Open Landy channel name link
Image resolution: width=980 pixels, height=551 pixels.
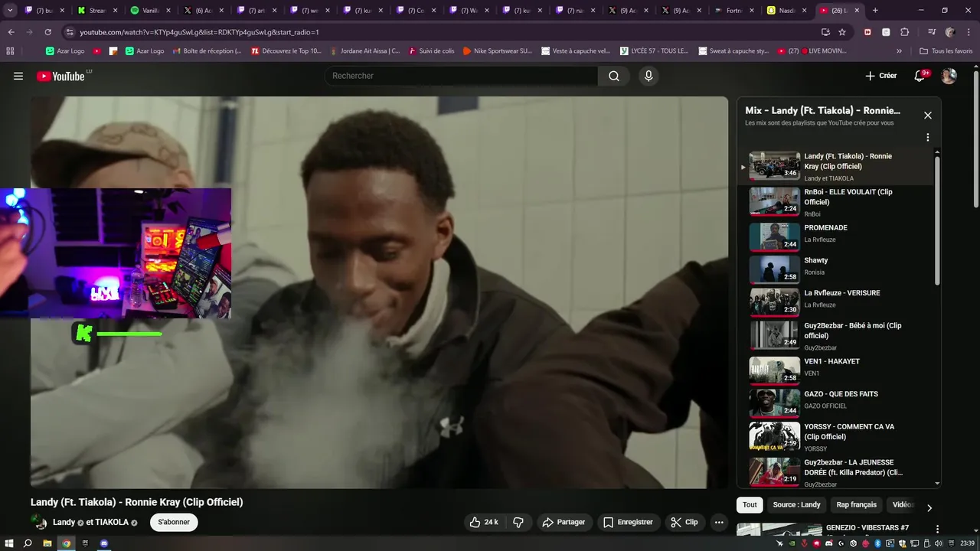[x=64, y=522]
